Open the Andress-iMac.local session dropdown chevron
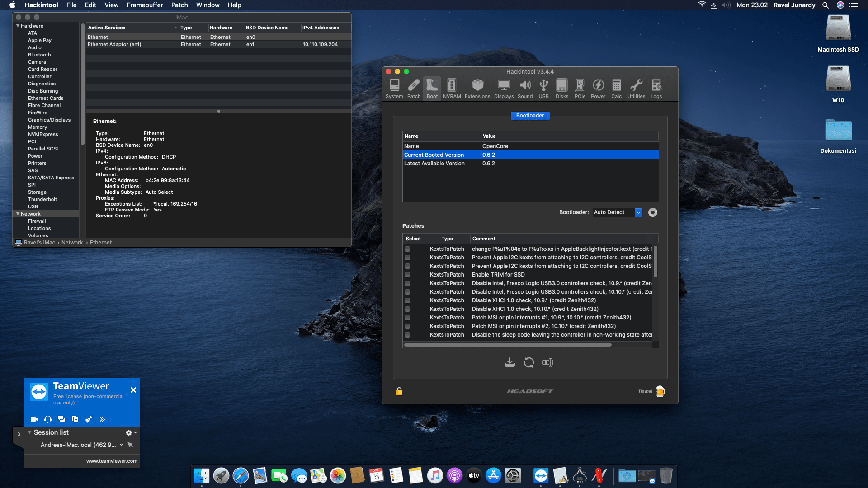868x488 pixels. [x=121, y=445]
